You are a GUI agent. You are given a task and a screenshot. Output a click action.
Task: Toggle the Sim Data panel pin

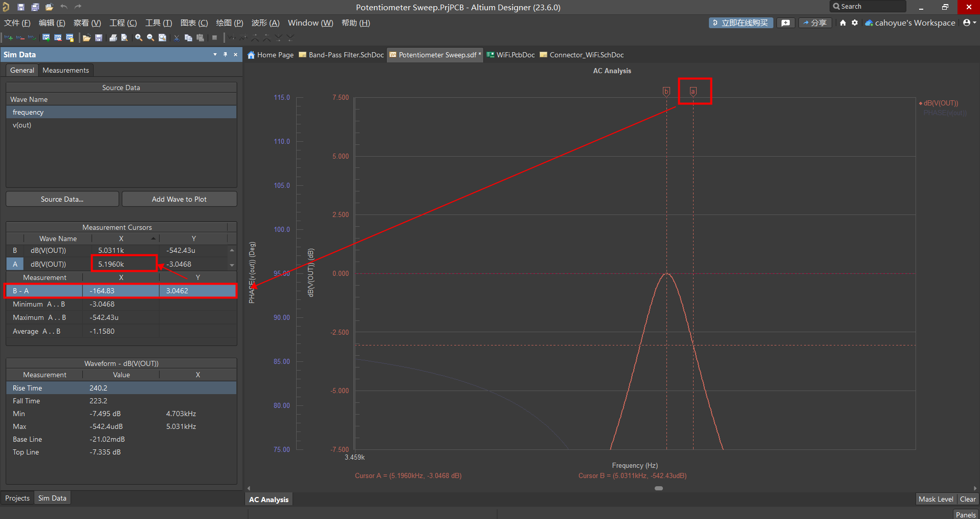point(225,54)
